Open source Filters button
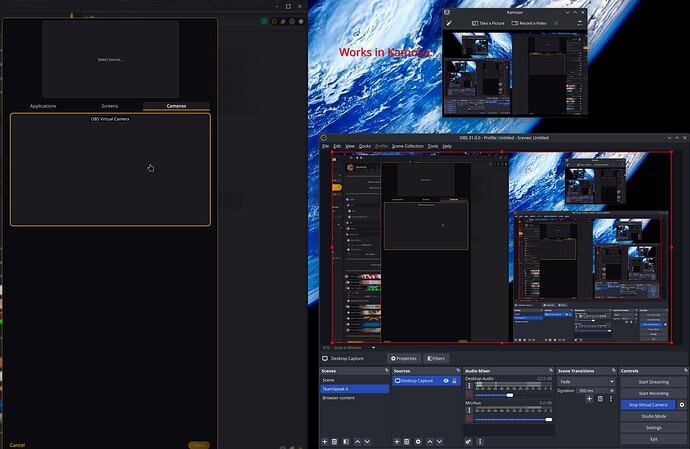Viewport: 690px width, 449px height. pos(436,358)
